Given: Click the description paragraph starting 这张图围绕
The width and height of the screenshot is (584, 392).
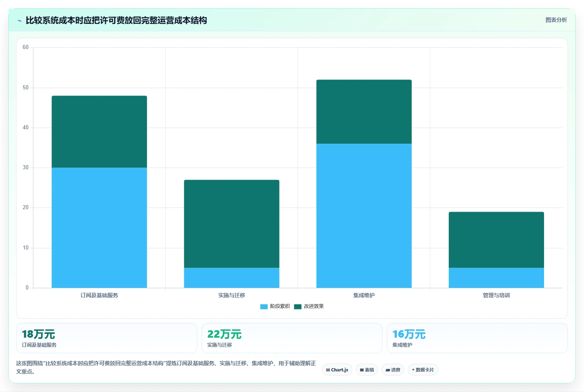Looking at the screenshot, I should point(166,367).
